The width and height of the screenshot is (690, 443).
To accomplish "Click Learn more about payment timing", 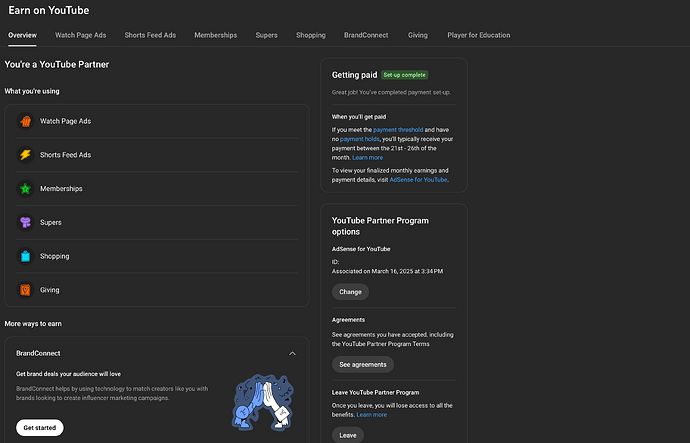I will 367,157.
